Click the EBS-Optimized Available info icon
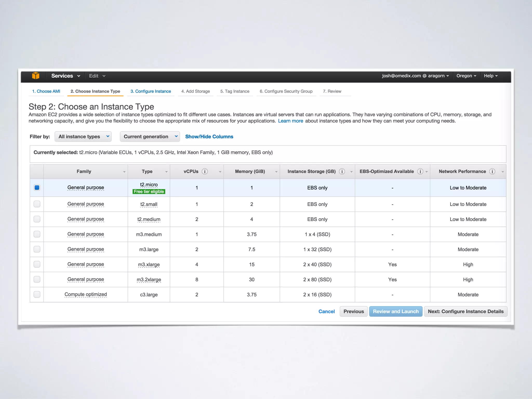Image resolution: width=532 pixels, height=399 pixels. [x=420, y=171]
